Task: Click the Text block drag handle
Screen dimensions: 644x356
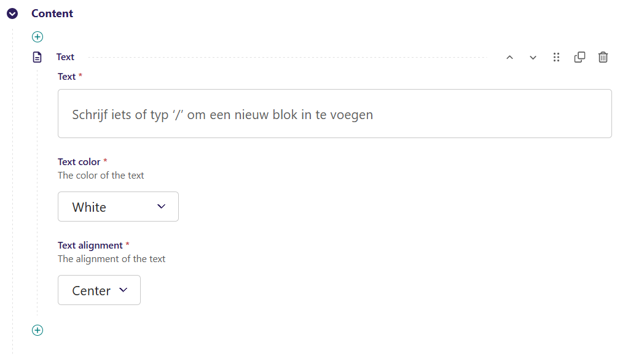Action: coord(556,57)
